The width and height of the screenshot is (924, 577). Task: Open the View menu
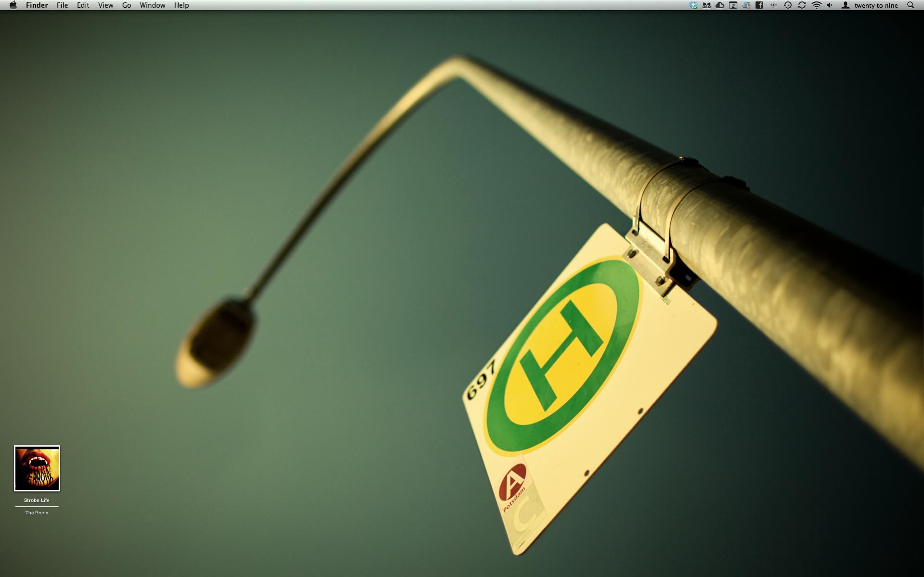click(105, 5)
